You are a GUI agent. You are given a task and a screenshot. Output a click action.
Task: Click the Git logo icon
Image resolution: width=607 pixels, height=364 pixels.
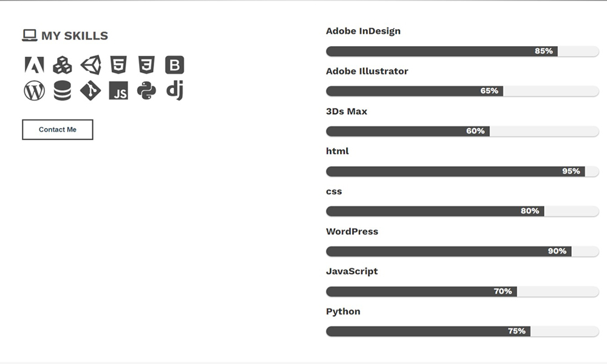point(90,90)
